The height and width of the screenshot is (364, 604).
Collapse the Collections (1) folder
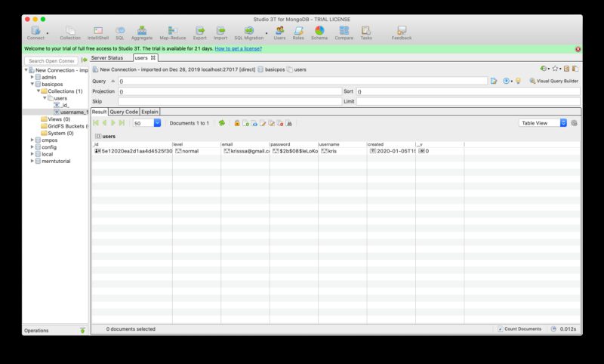click(x=39, y=91)
